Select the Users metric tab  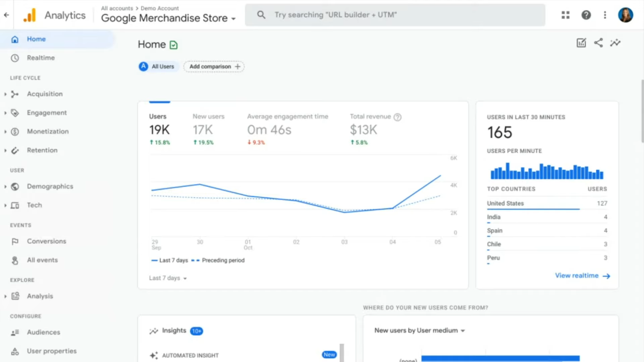click(160, 129)
